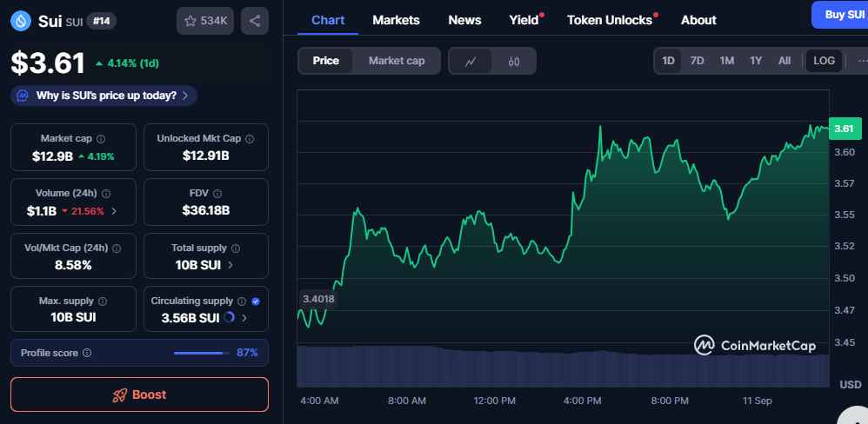The height and width of the screenshot is (424, 868).
Task: Toggle the LOG scale button
Action: (x=824, y=61)
